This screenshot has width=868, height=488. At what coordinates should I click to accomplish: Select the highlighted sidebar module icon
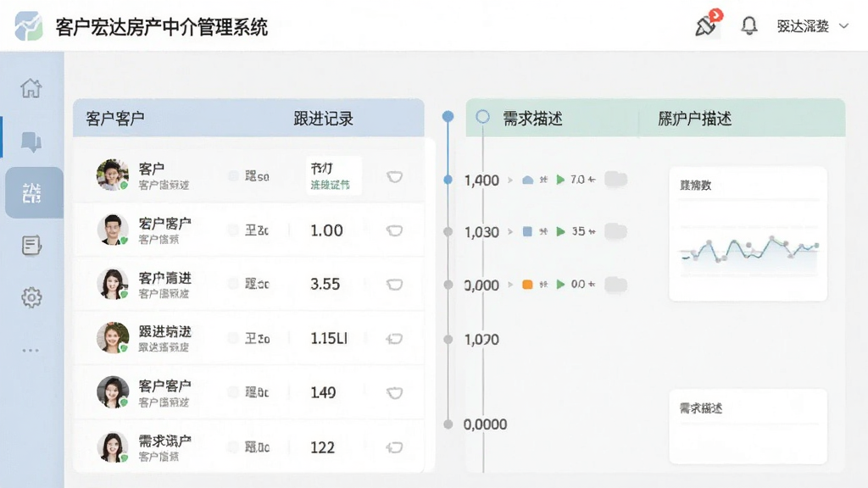click(32, 192)
